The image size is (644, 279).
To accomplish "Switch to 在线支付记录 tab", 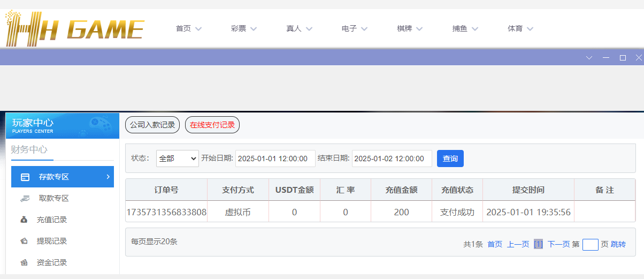I will [x=212, y=125].
